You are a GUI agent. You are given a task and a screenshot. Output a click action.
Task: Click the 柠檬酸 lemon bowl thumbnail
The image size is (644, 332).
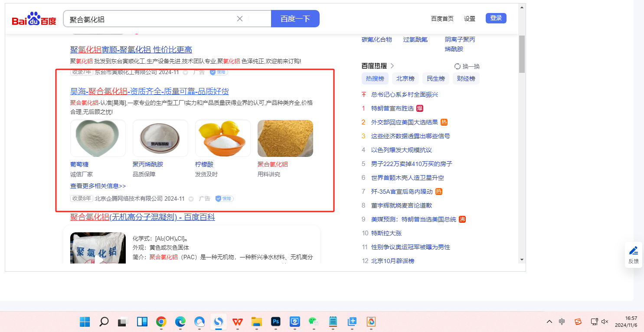click(x=223, y=138)
